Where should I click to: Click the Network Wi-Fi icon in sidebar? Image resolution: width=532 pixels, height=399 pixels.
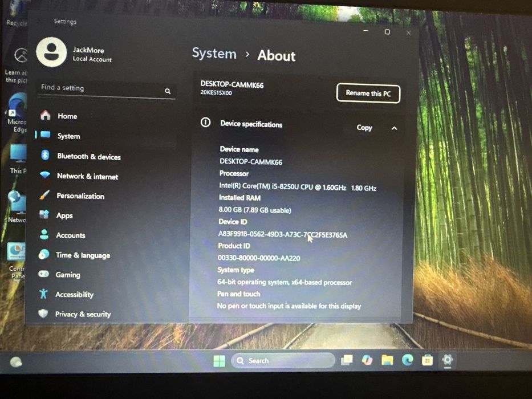tap(45, 175)
